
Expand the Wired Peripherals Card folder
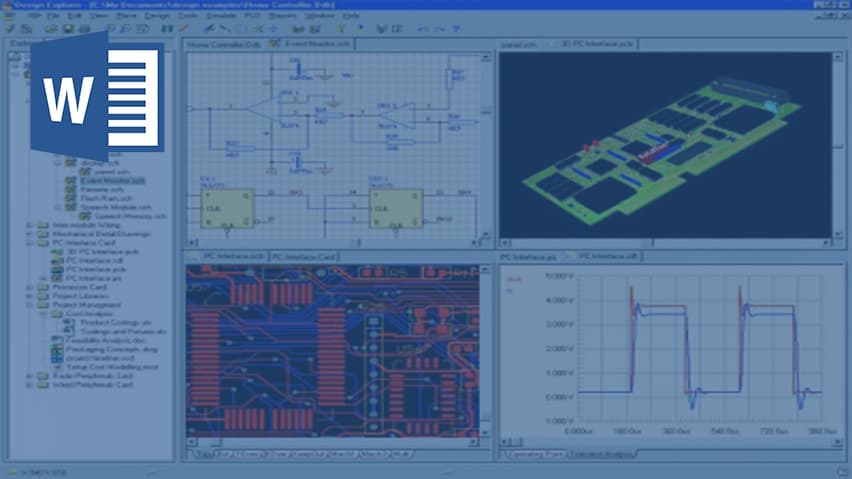29,385
